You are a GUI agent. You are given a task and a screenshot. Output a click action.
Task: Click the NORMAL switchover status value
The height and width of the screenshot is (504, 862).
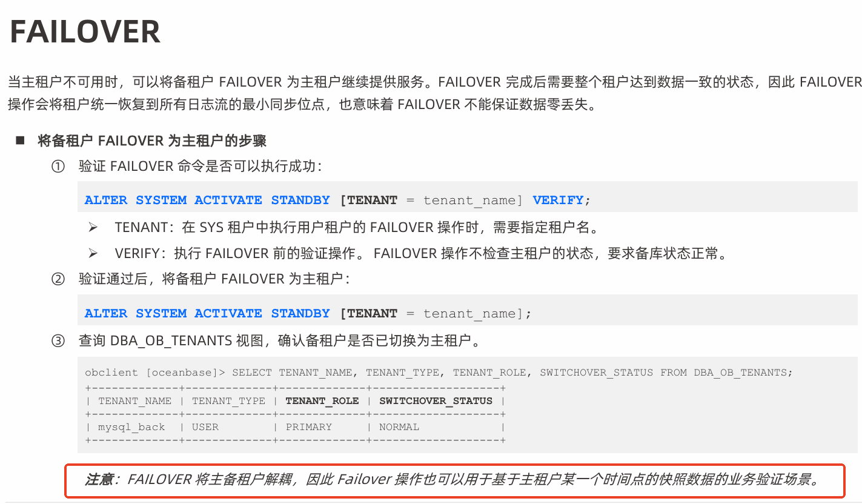(x=399, y=427)
